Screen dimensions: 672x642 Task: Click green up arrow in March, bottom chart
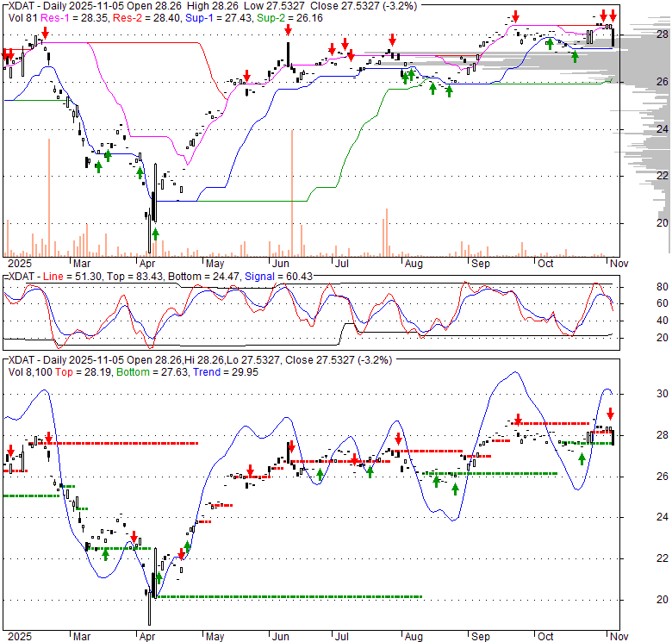coord(105,554)
